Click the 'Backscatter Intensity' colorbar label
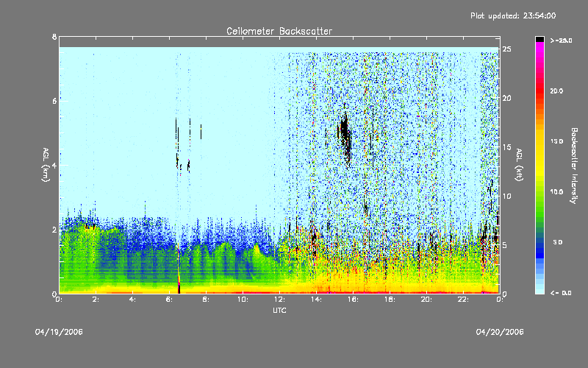The width and height of the screenshot is (588, 368). pyautogui.click(x=574, y=166)
